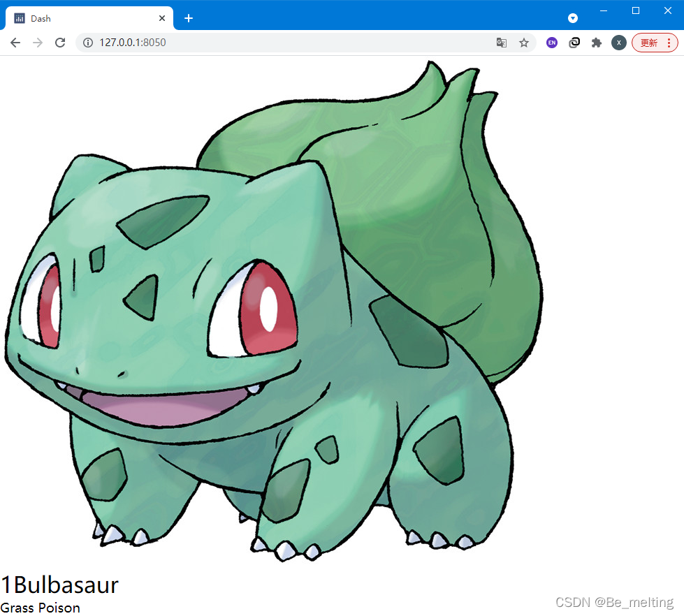
Task: Minimize the Chrome window
Action: click(x=604, y=10)
